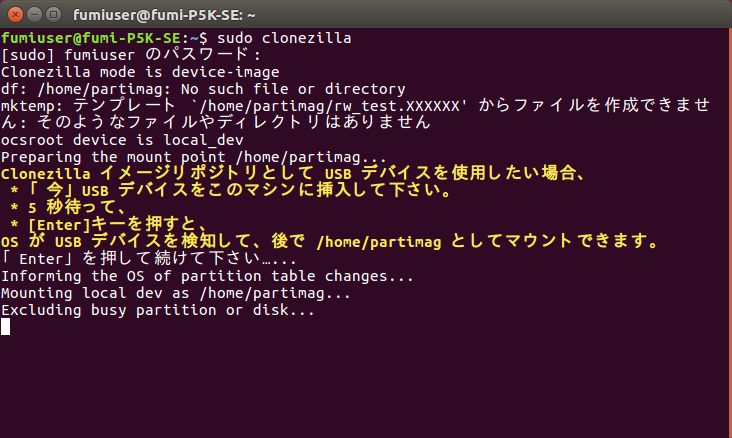The image size is (732, 438).
Task: Click the green fumiuser@fumi-P5K-SE prompt text
Action: 91,38
